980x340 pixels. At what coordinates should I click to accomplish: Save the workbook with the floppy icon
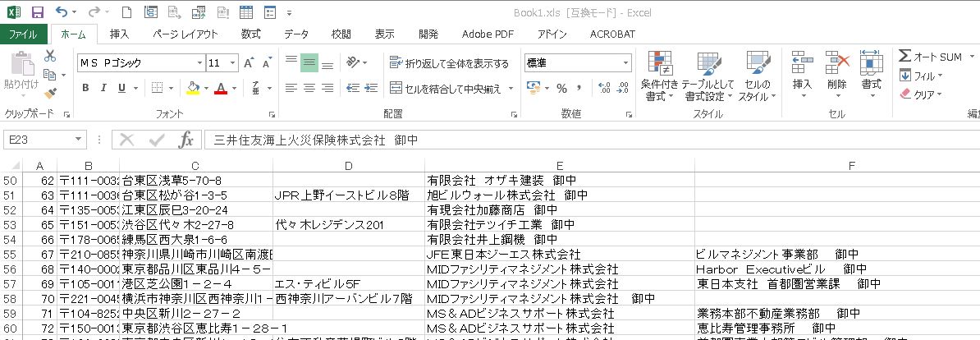37,11
